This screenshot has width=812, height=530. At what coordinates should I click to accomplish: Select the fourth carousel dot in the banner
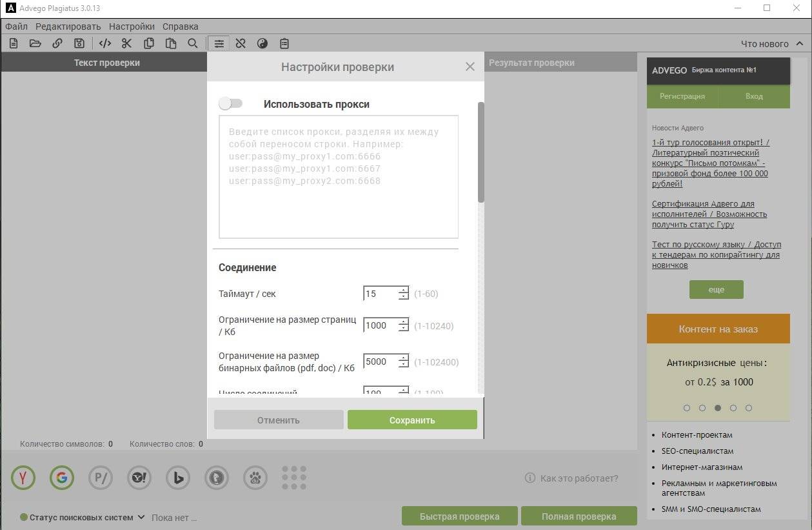[734, 408]
